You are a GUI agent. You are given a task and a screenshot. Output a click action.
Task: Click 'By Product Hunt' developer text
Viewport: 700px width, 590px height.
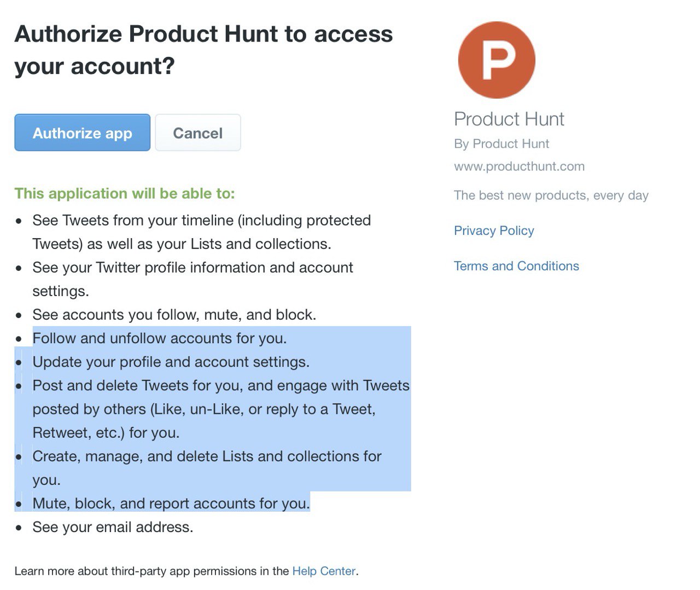tap(501, 144)
